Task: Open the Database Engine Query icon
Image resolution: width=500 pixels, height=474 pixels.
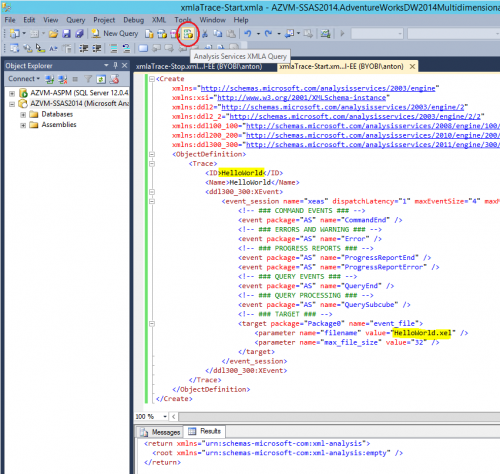Action: pos(149,34)
